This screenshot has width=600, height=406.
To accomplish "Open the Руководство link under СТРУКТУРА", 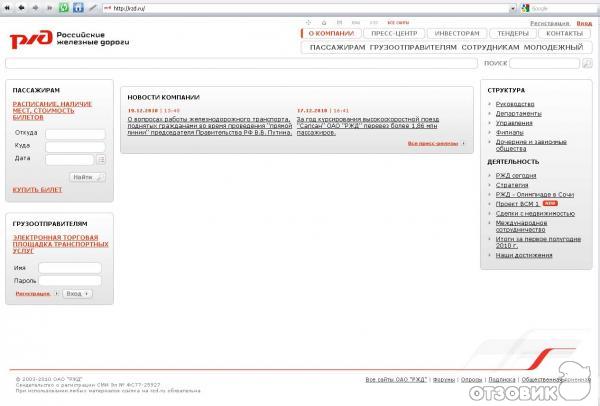I will (514, 104).
